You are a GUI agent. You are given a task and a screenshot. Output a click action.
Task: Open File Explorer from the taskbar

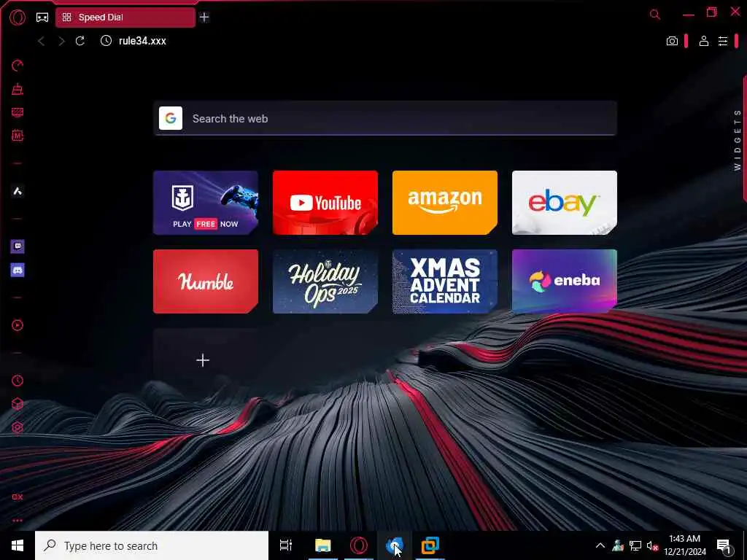coord(323,545)
